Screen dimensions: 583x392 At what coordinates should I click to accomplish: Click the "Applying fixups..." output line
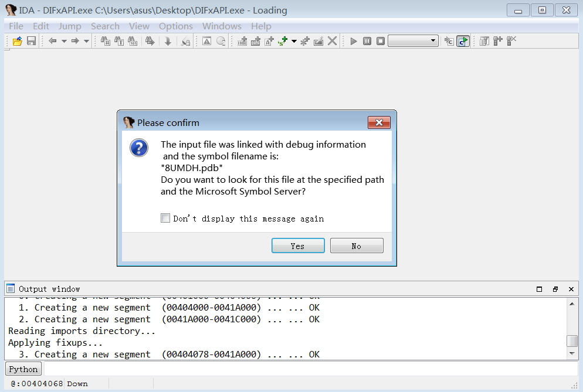[x=55, y=343]
